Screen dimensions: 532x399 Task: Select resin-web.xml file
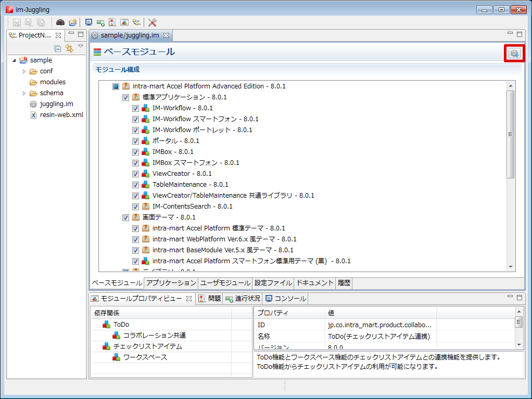coord(61,115)
